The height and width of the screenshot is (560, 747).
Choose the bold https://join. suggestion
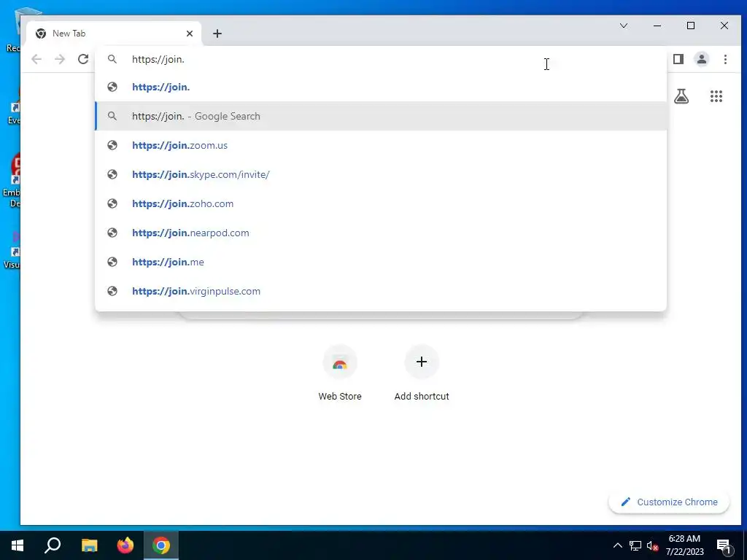381,87
